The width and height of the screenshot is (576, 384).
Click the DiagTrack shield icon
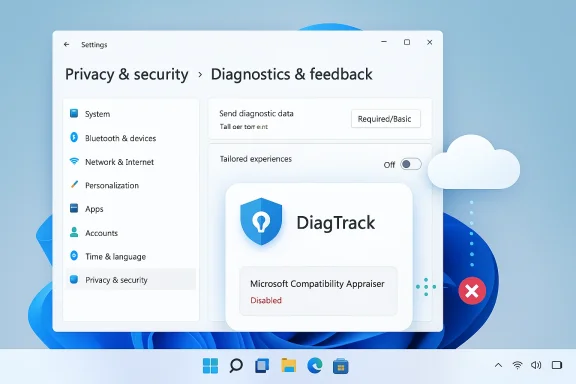(261, 221)
